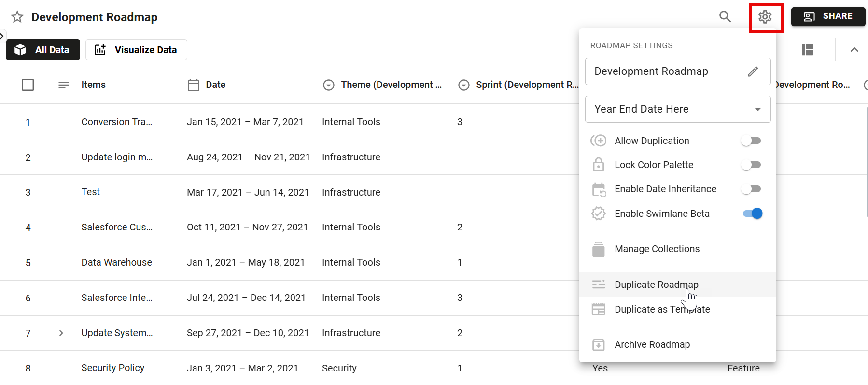Toggle Enable Date Inheritance switch
The width and height of the screenshot is (868, 385).
(x=751, y=189)
